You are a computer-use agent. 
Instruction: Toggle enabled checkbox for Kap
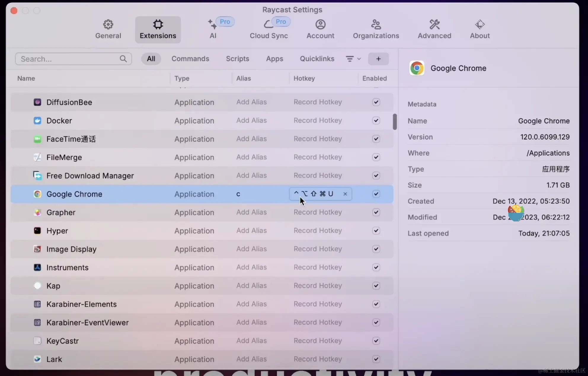[x=376, y=286]
